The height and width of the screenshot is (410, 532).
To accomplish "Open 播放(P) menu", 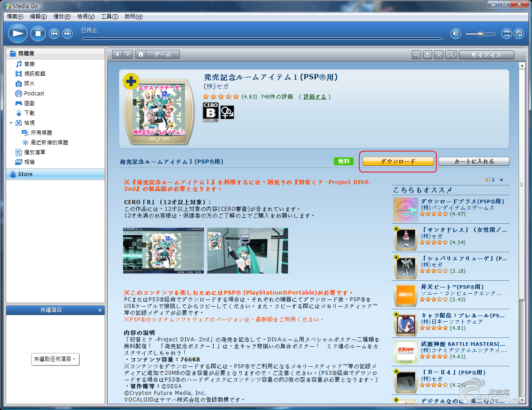I will [62, 16].
